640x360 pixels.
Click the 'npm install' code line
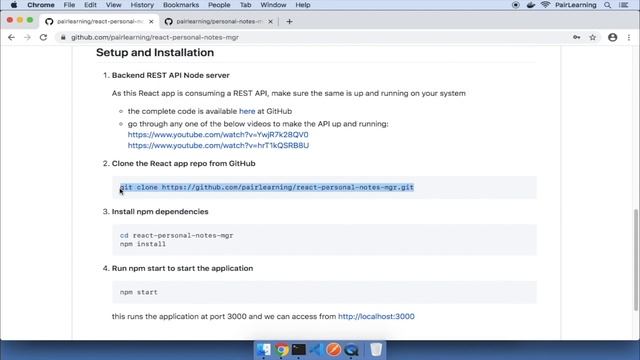click(x=143, y=244)
